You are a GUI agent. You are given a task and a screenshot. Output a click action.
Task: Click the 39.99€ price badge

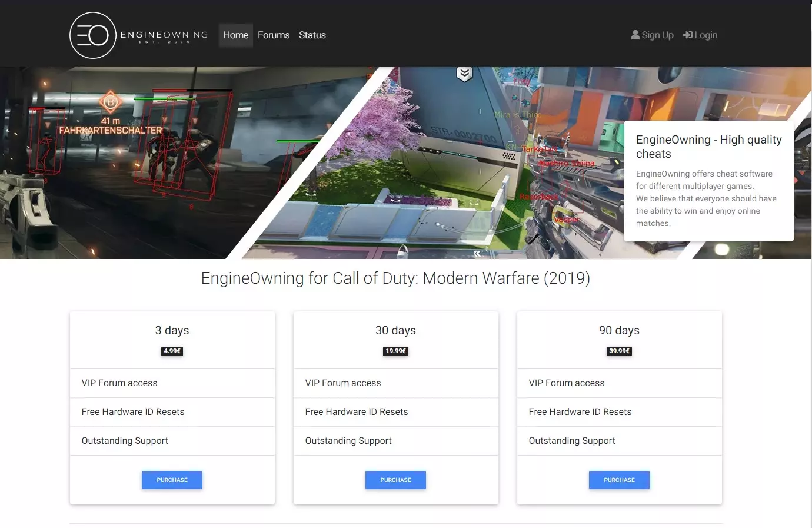(619, 351)
